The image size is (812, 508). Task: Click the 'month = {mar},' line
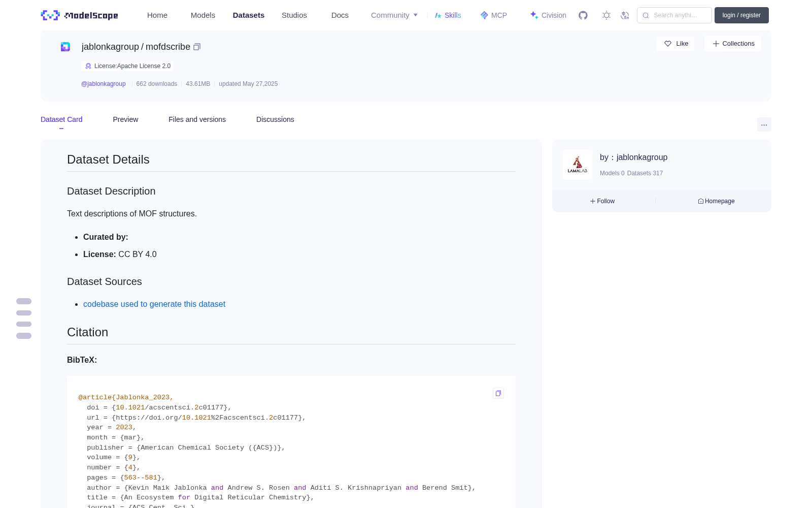(x=116, y=437)
